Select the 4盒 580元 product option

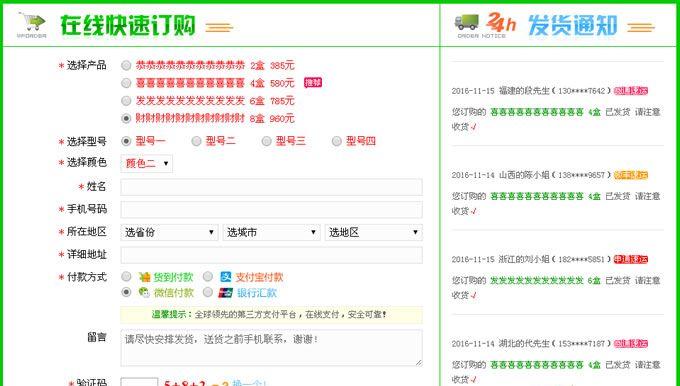pos(126,83)
